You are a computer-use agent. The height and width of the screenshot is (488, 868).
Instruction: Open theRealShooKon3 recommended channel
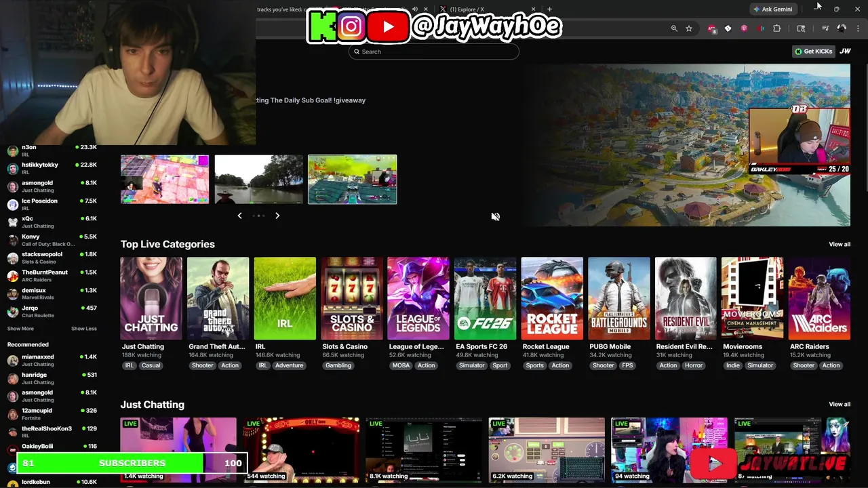[52, 432]
